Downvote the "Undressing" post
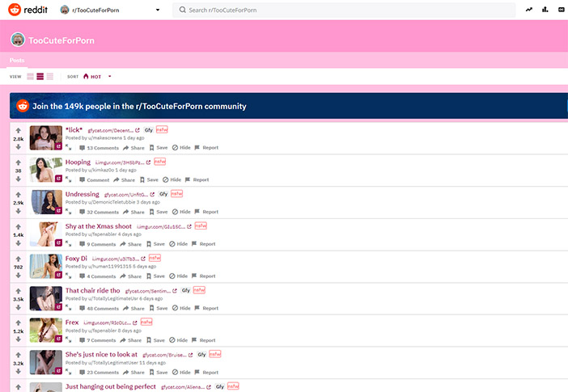 click(18, 211)
